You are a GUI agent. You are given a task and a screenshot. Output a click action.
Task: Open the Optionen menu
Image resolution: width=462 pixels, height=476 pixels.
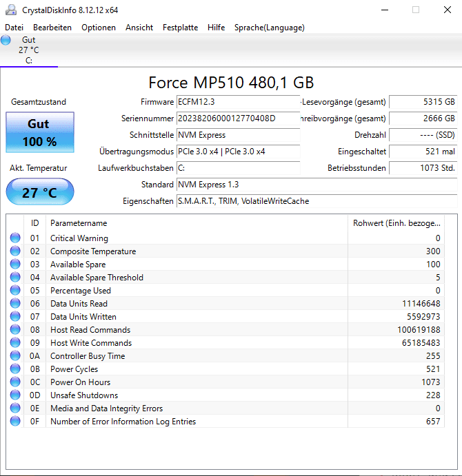pyautogui.click(x=99, y=28)
